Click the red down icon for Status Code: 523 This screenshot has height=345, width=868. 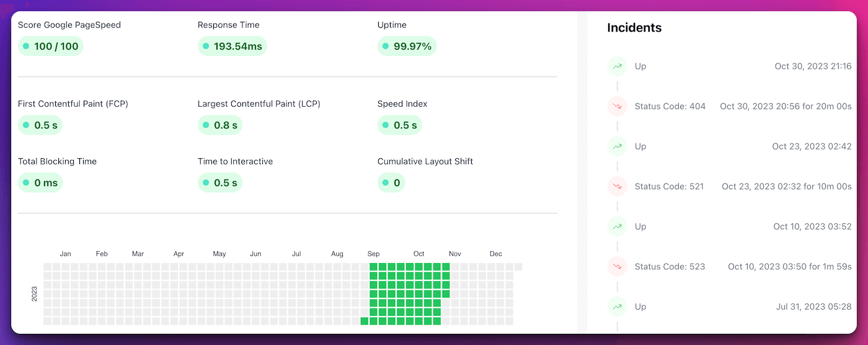[x=618, y=266]
